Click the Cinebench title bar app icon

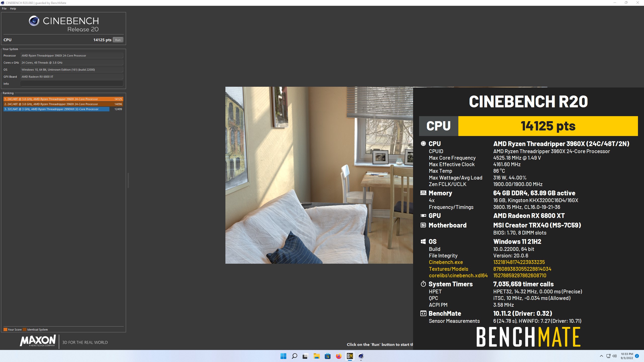3,3
